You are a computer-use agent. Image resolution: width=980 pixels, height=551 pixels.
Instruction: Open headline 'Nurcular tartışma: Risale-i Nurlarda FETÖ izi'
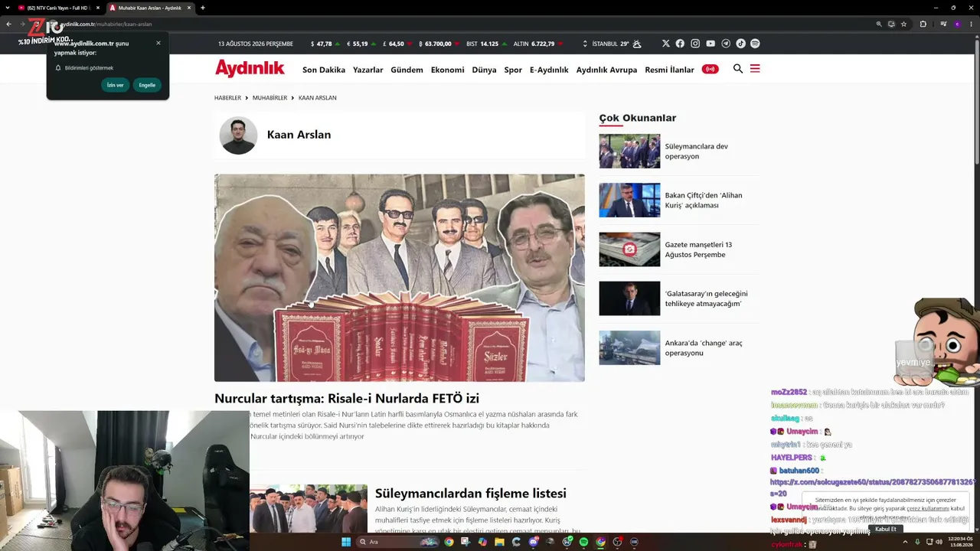click(x=347, y=398)
